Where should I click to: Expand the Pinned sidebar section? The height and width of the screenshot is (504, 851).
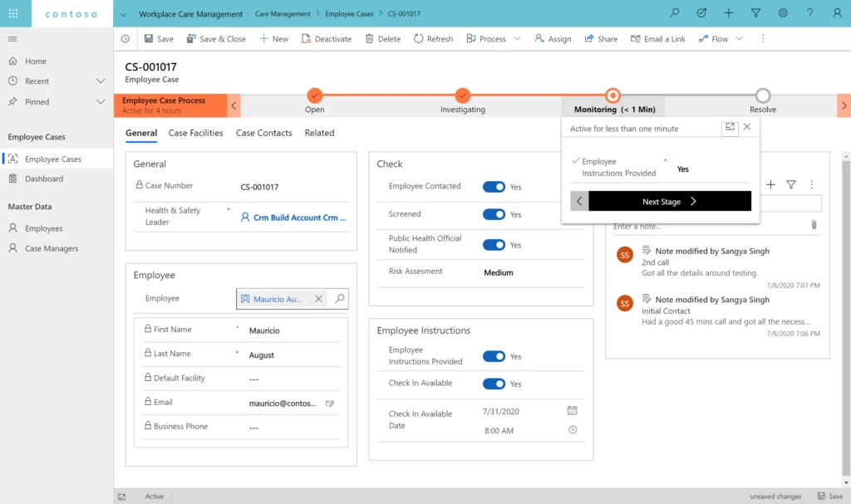[101, 103]
